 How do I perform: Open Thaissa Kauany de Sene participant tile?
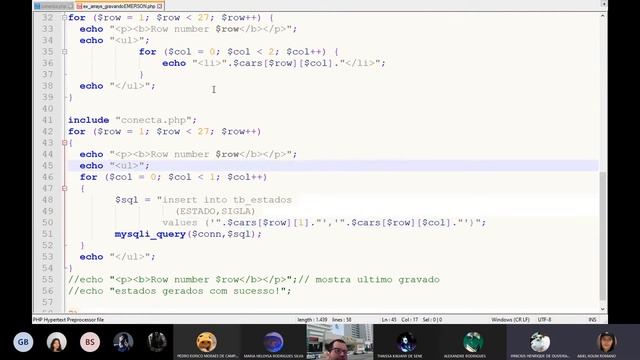point(406,342)
